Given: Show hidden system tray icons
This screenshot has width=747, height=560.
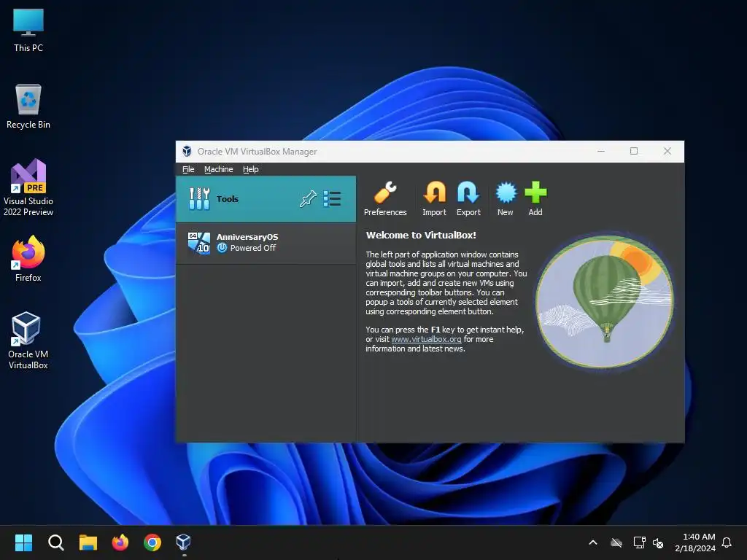Looking at the screenshot, I should (x=593, y=542).
